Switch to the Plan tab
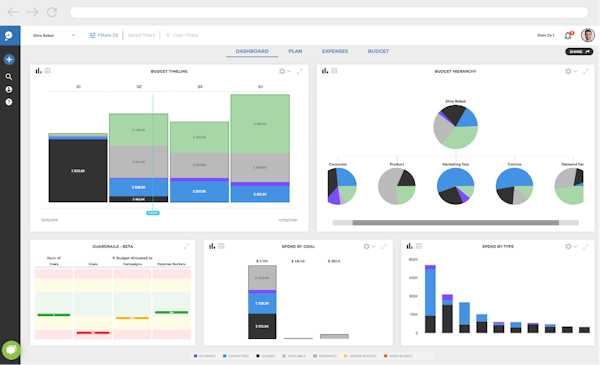 point(295,51)
